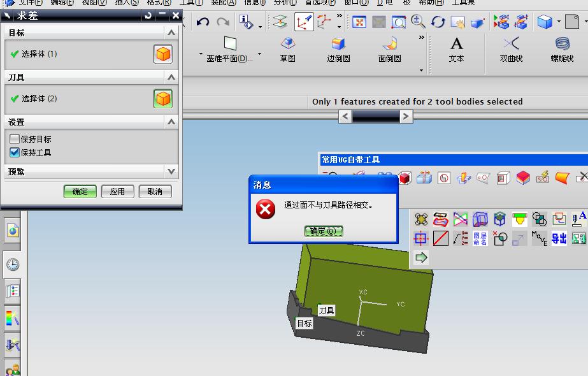The height and width of the screenshot is (376, 588).
Task: Open the 信息(I) menu
Action: 255,3
